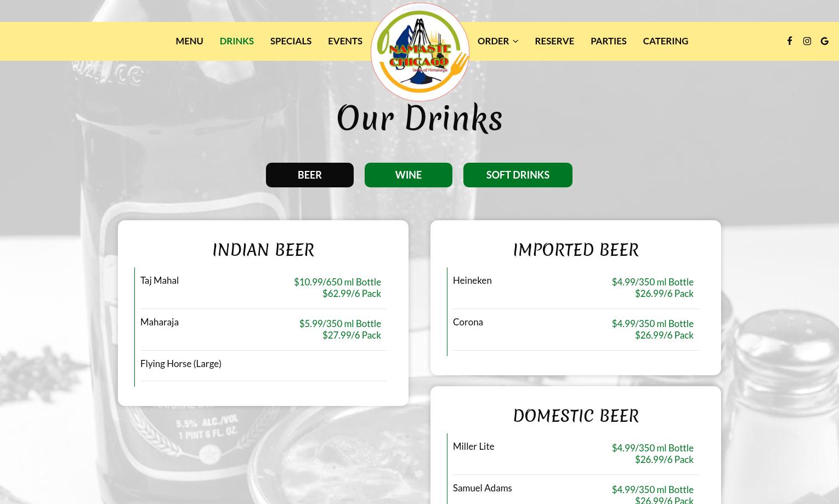Navigate to Events

coord(345,41)
